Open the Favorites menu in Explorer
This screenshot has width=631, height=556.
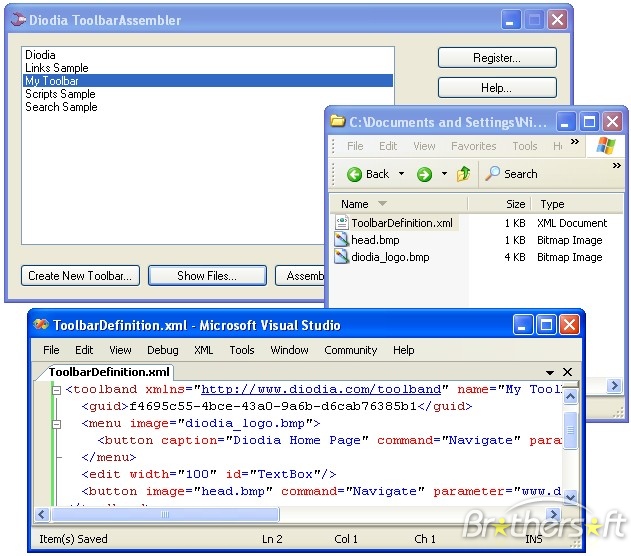pos(474,146)
